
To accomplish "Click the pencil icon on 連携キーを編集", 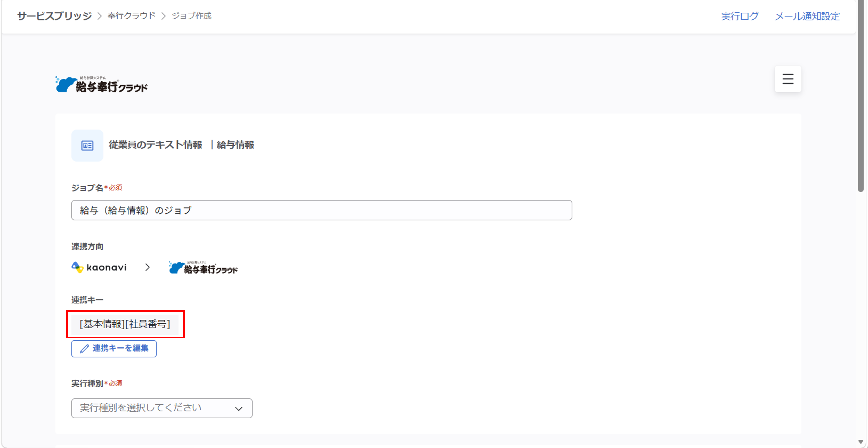I will (84, 348).
